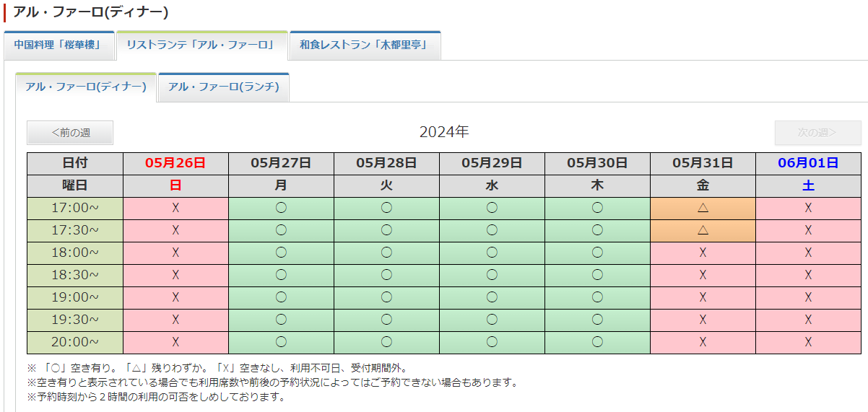Open the アル・ファーロ(ランチ) tab
Viewport: 868px width, 412px height.
tap(224, 87)
